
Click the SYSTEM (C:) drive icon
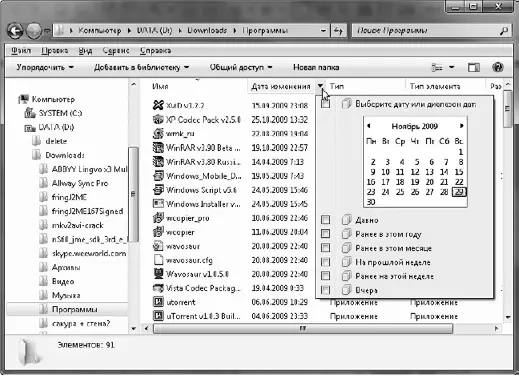[x=30, y=113]
